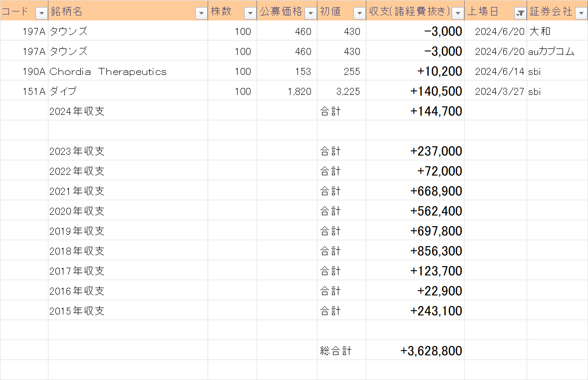Screen dimensions: 588x380
Task: Open the 初値 column filter dropdown
Action: pos(359,13)
